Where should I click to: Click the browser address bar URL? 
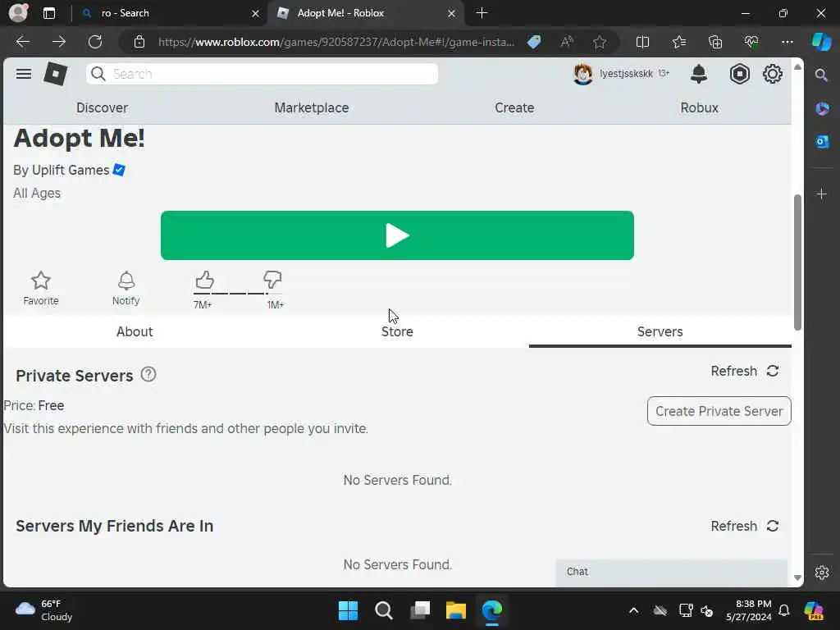[x=336, y=42]
